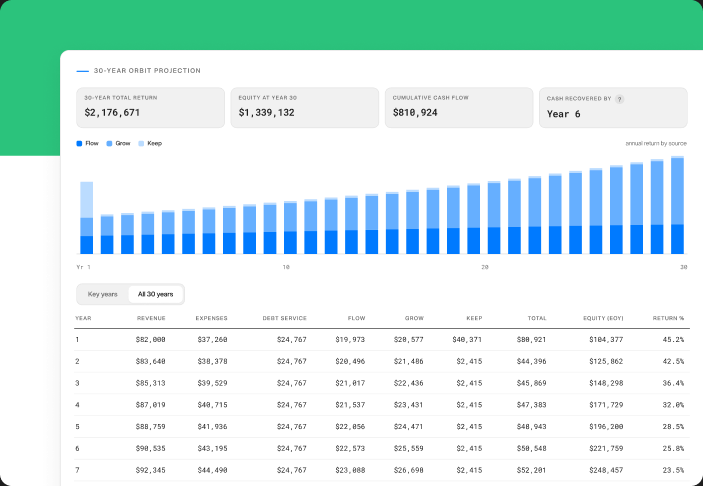Select total cell $45,869
The height and width of the screenshot is (486, 703).
532,383
